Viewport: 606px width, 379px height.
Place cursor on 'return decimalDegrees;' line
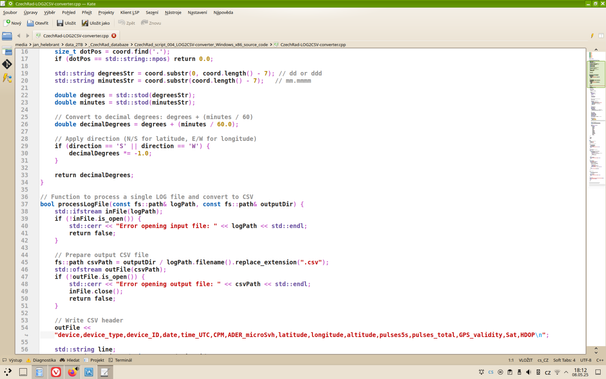point(94,175)
